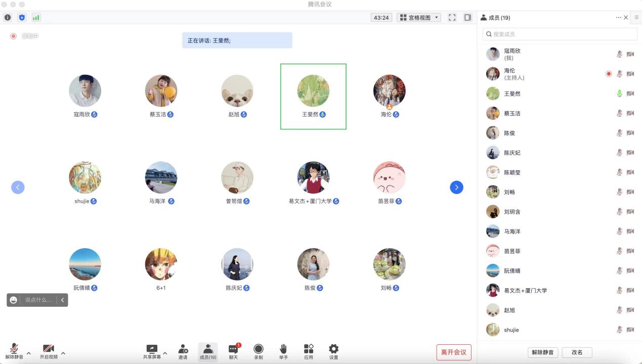
Task: Open the 宫格视图 layout dropdown
Action: [x=419, y=18]
